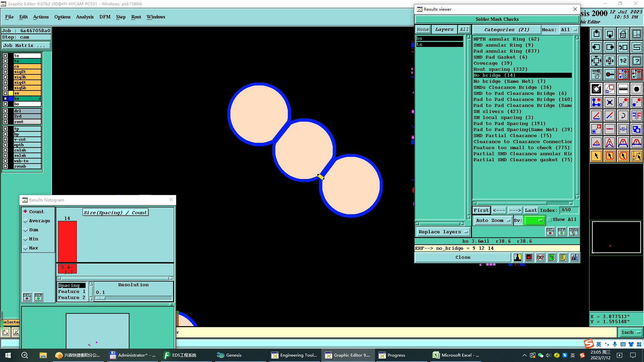Click the rotate arrow tool icon
The width and height of the screenshot is (644, 362).
(x=623, y=116)
